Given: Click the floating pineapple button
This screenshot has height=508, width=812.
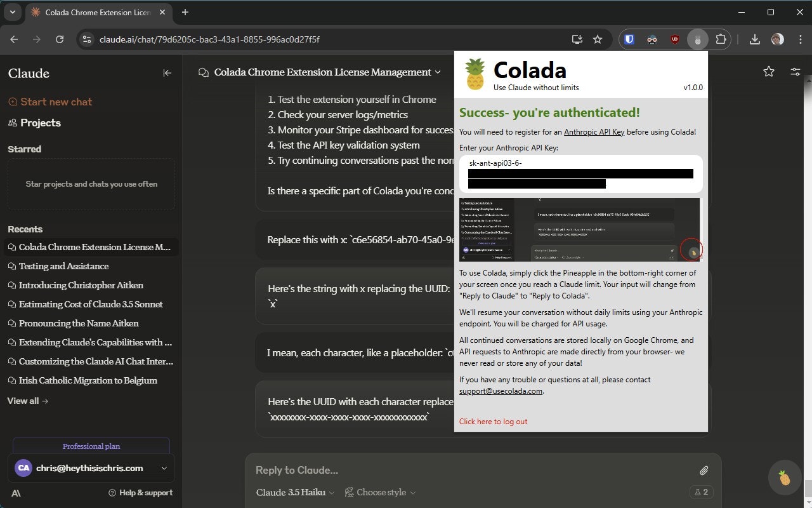Looking at the screenshot, I should pyautogui.click(x=785, y=478).
